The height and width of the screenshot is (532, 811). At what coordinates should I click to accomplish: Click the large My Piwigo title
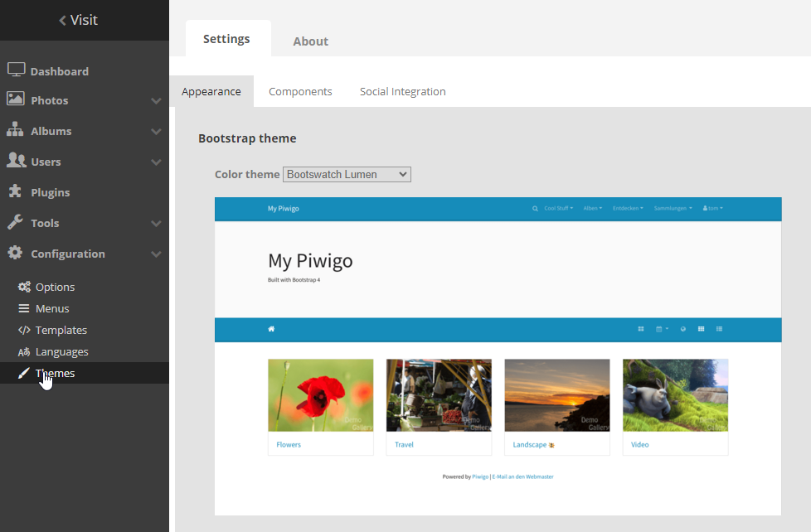(x=310, y=261)
